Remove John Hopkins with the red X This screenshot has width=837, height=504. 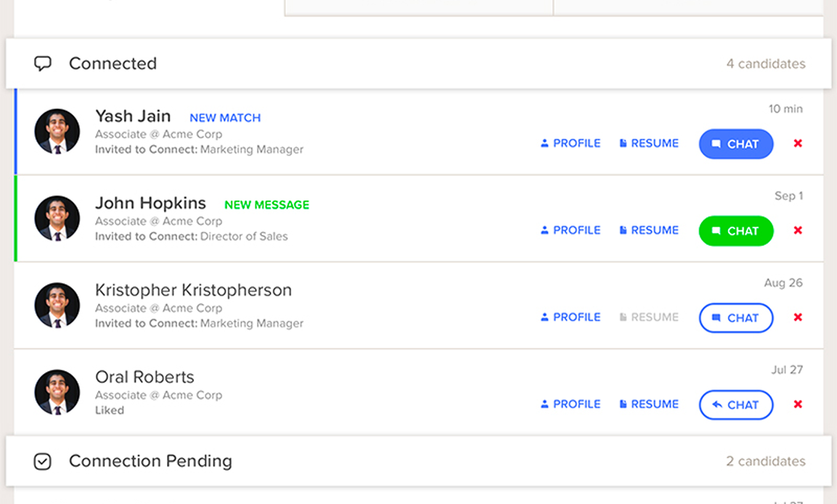(798, 230)
